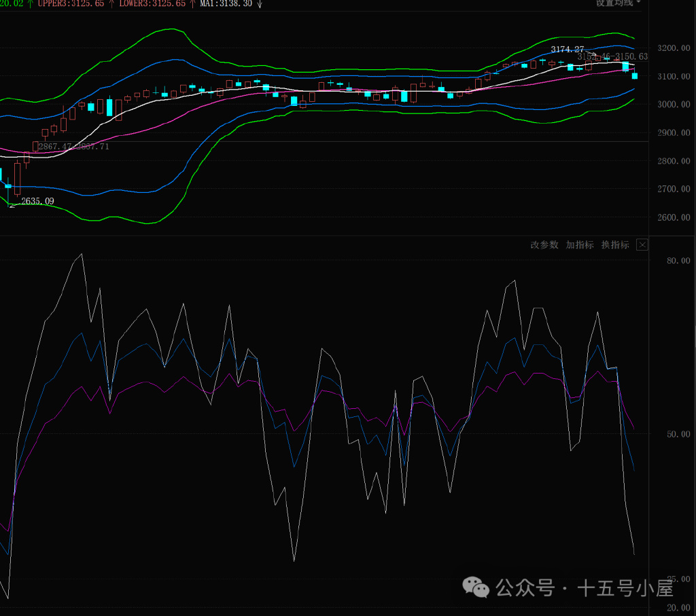Toggle the UPPER3 indicator legend
This screenshot has width=696, height=616.
click(x=73, y=3)
